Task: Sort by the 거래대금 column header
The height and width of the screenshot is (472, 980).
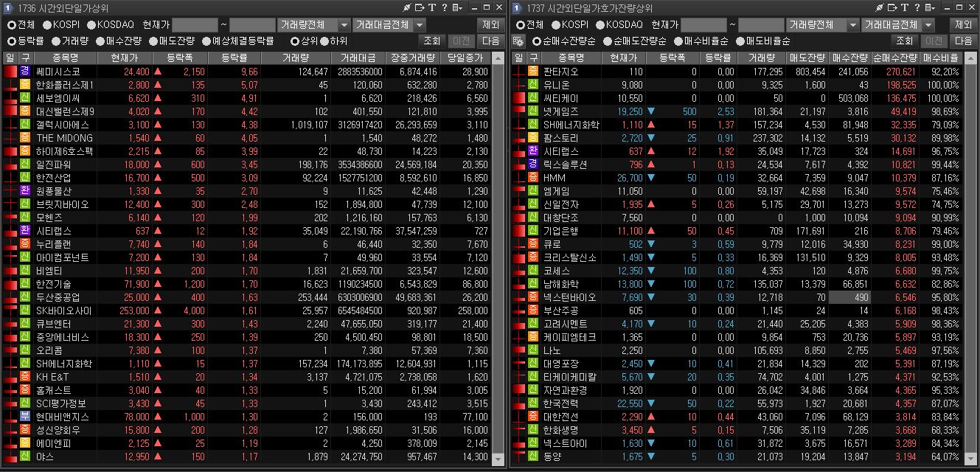Action: (x=358, y=58)
